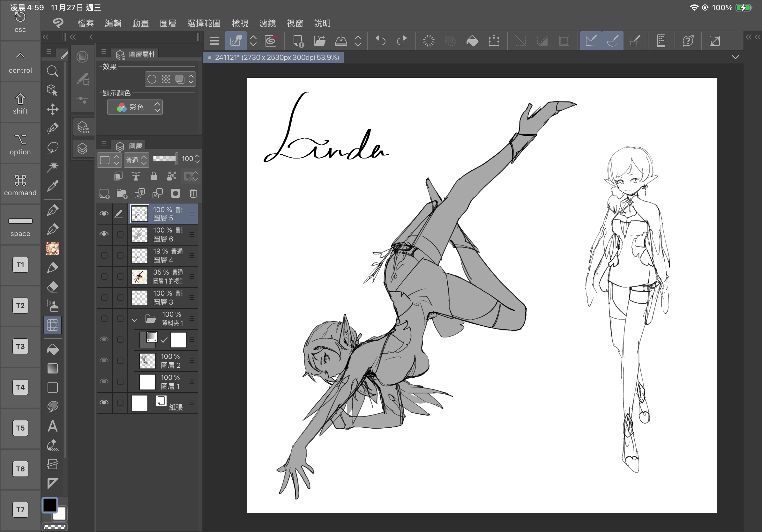Create layer mask icon

coord(175,193)
